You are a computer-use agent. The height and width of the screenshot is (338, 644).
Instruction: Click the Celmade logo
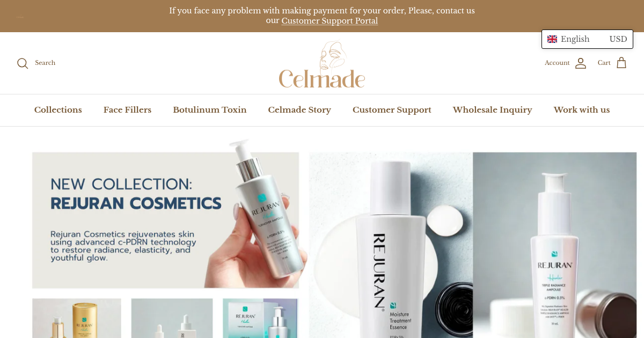pos(322,65)
